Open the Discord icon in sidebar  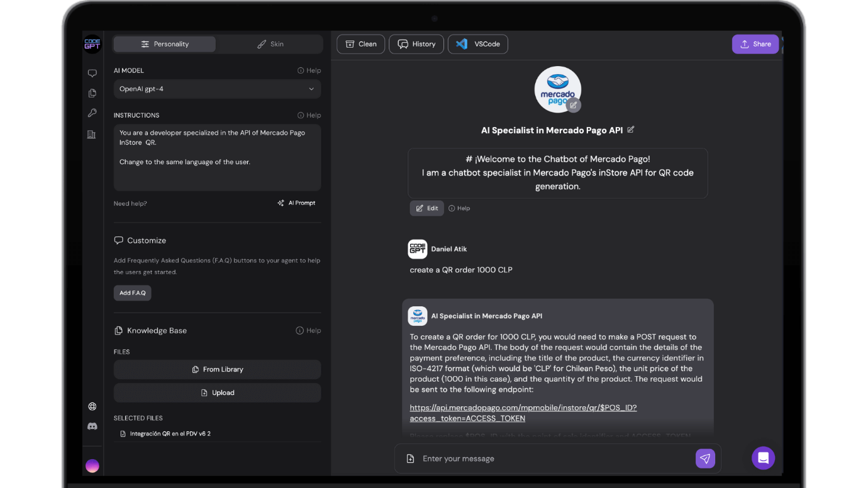92,426
